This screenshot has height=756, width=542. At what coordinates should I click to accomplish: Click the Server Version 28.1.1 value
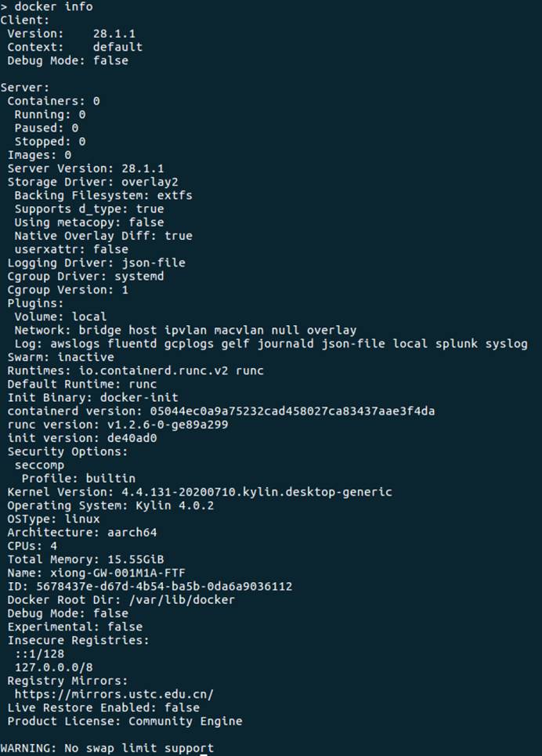click(x=143, y=168)
